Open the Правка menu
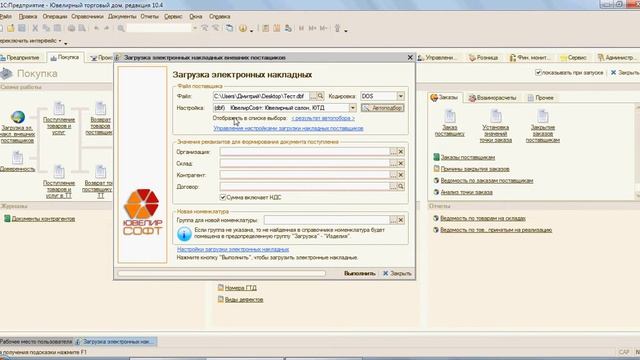Viewport: 640px width, 360px height. (28, 17)
